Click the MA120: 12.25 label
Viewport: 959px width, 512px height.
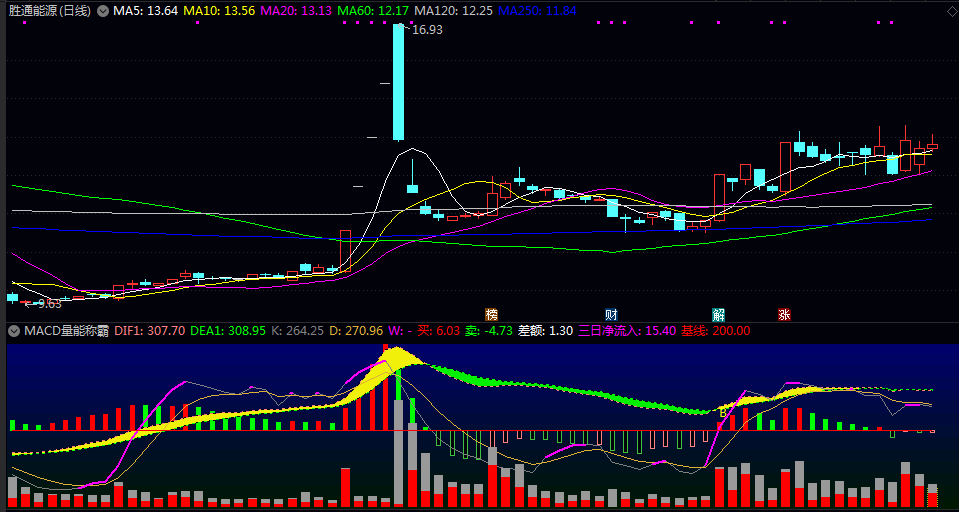(454, 11)
